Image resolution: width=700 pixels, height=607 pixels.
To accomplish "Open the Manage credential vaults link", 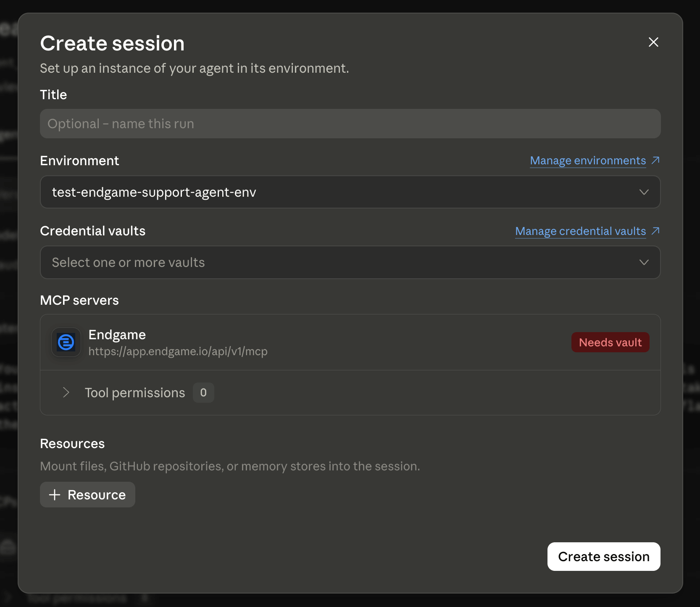I will 580,231.
